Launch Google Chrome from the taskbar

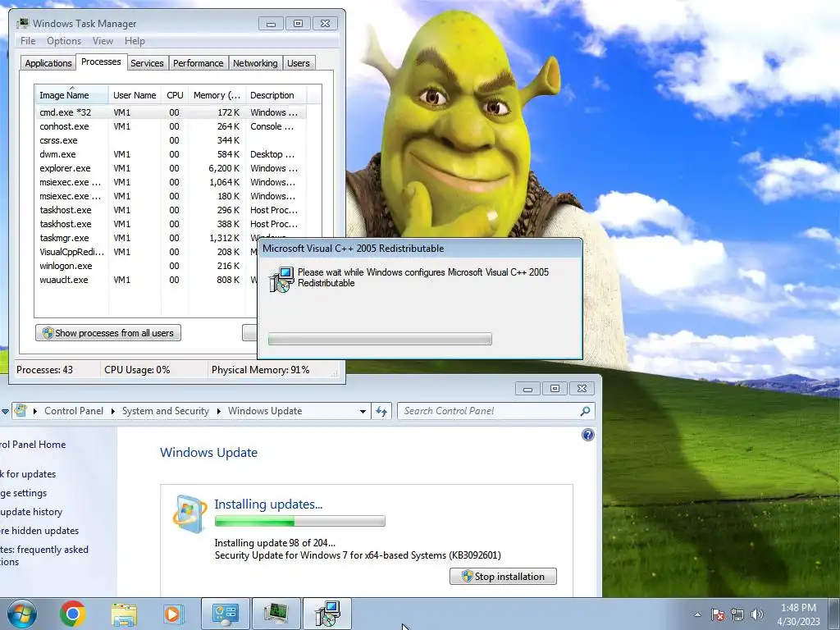pos(73,614)
